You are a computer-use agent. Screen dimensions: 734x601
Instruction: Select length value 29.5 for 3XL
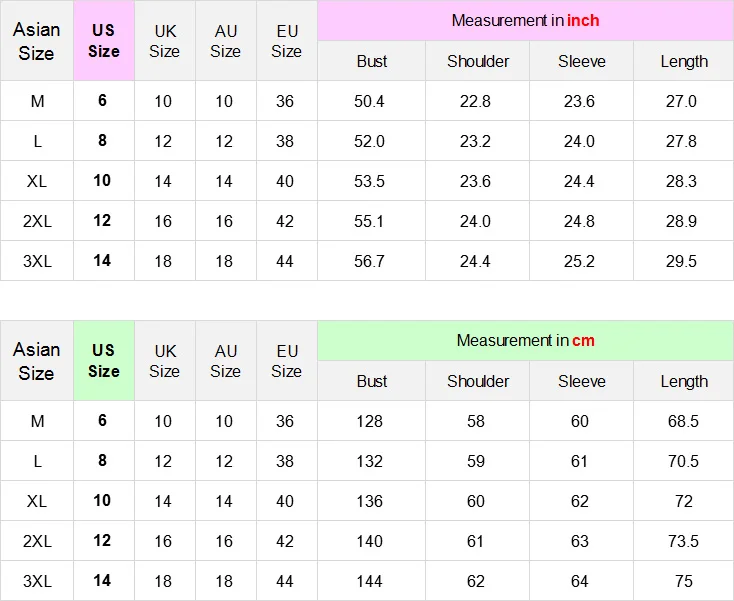tap(681, 261)
